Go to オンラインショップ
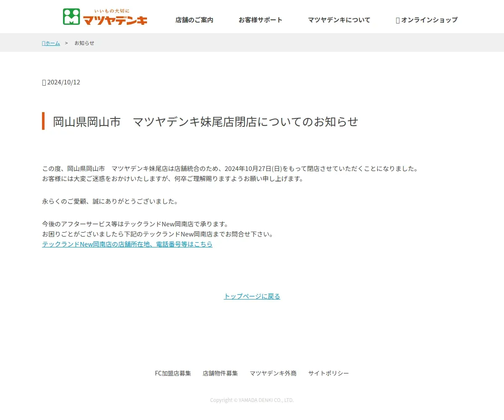The width and height of the screenshot is (504, 420). [x=427, y=20]
